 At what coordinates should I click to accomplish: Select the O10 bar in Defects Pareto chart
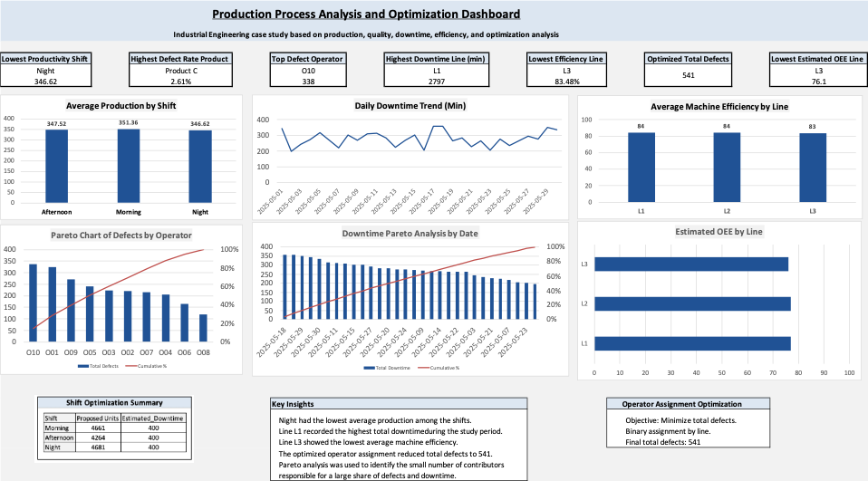click(34, 303)
